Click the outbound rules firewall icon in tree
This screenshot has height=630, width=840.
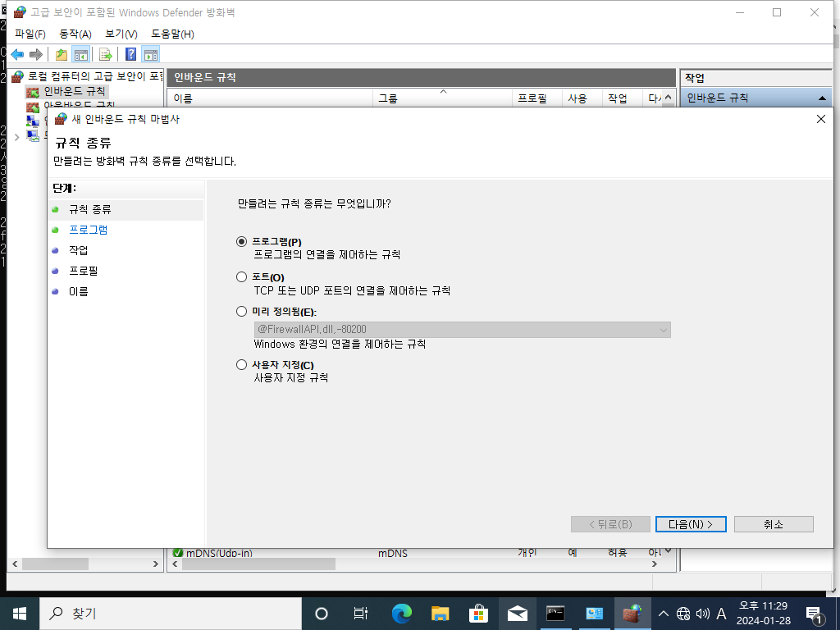[33, 106]
